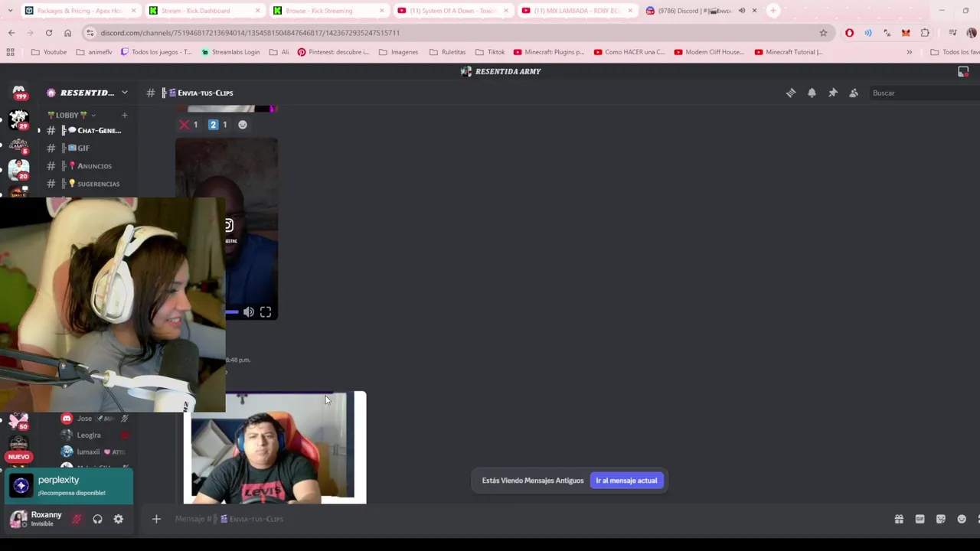Open the extensions puzzle menu
Viewport: 980px width, 551px height.
pos(925,33)
